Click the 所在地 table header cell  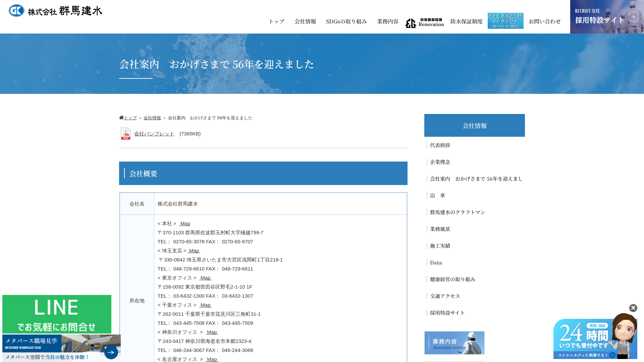[x=137, y=301]
